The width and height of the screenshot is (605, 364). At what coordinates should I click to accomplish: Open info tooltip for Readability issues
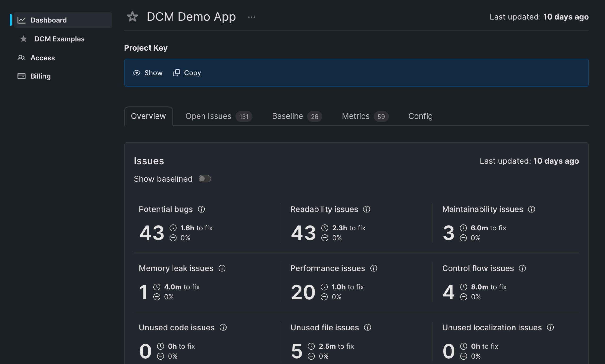pos(367,209)
